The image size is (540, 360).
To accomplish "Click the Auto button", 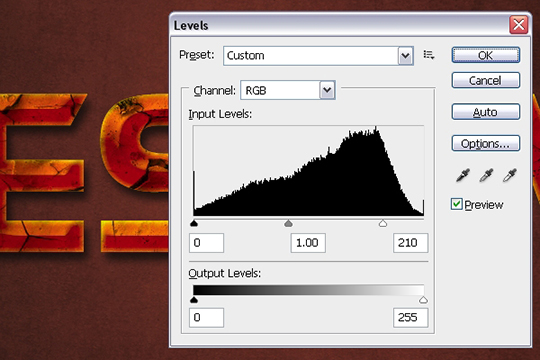I will [x=486, y=112].
